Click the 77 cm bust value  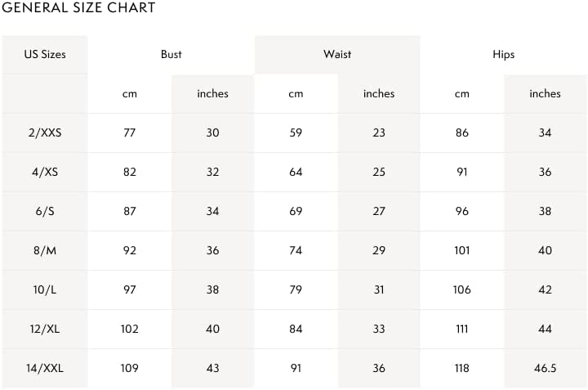pyautogui.click(x=129, y=132)
